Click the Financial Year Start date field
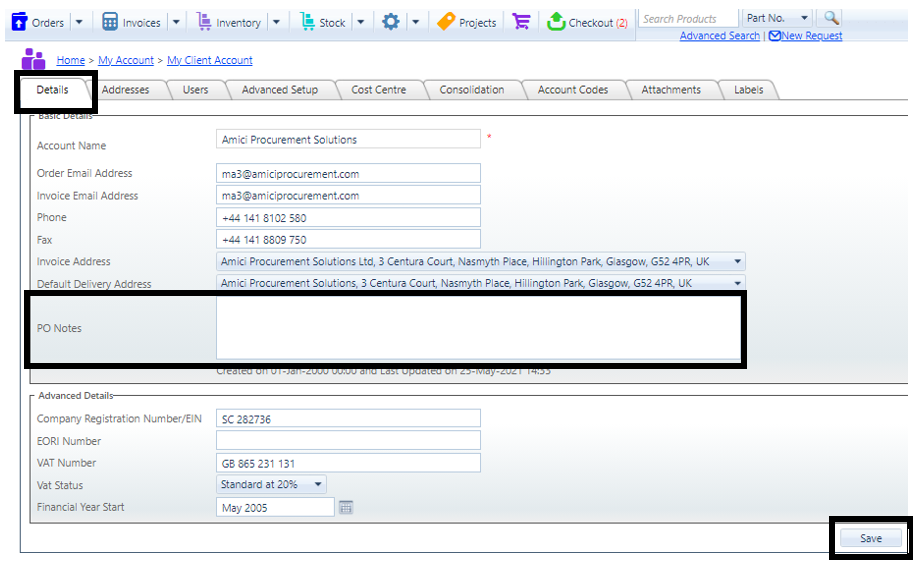Image resolution: width=917 pixels, height=568 pixels. [275, 507]
